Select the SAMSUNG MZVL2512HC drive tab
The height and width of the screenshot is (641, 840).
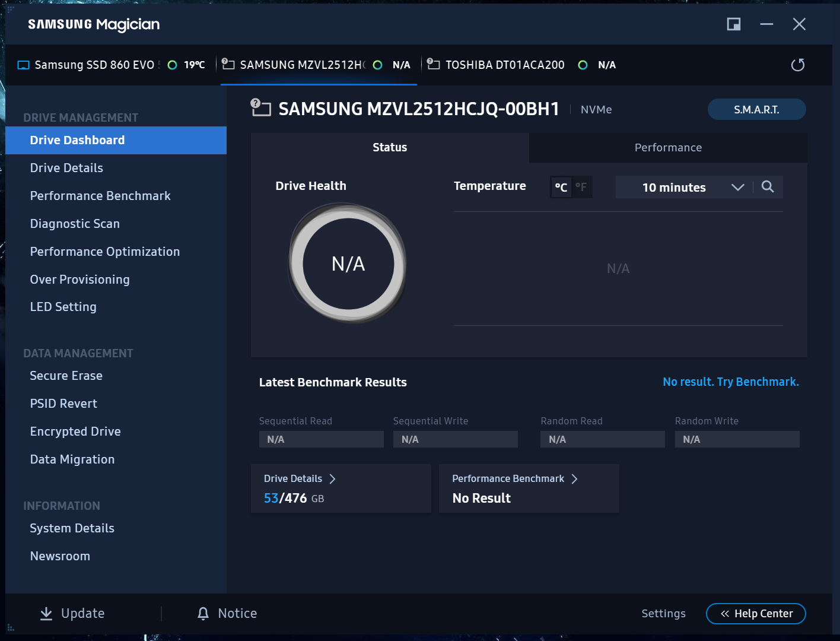(319, 65)
